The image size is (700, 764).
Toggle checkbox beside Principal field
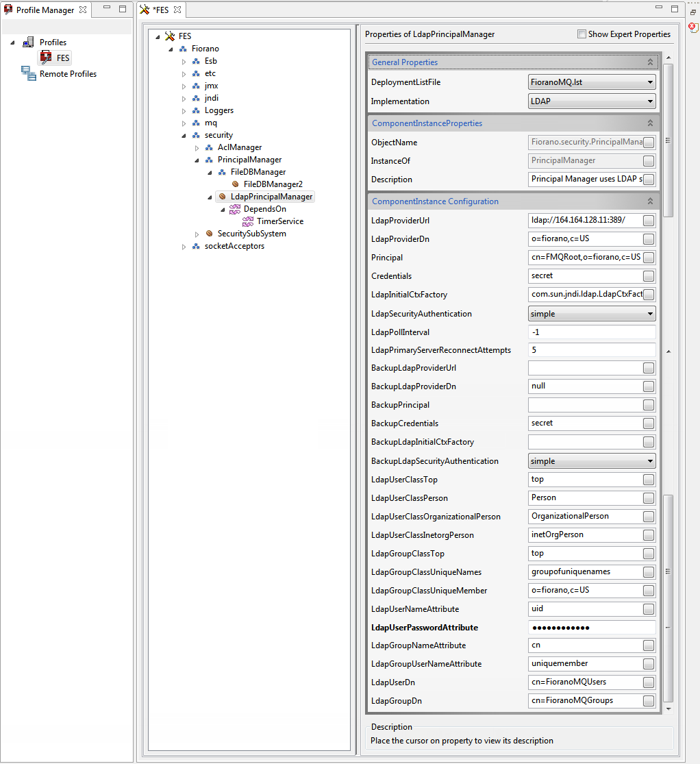(x=649, y=258)
